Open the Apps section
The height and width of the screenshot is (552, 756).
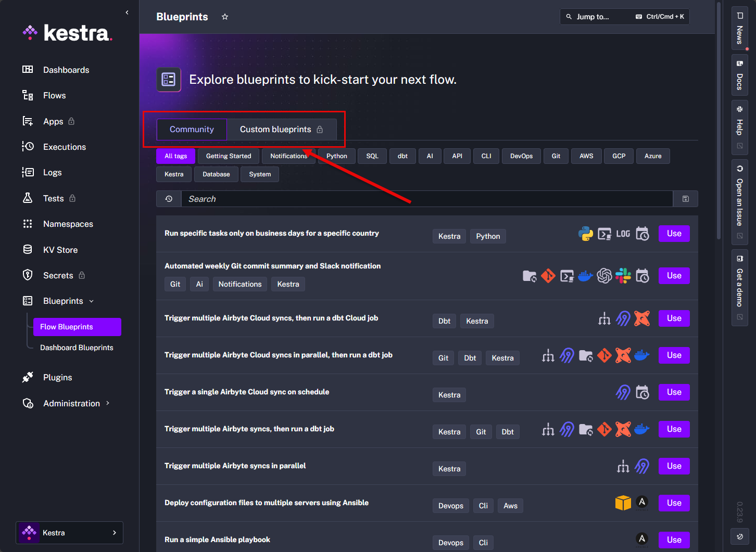[x=53, y=121]
